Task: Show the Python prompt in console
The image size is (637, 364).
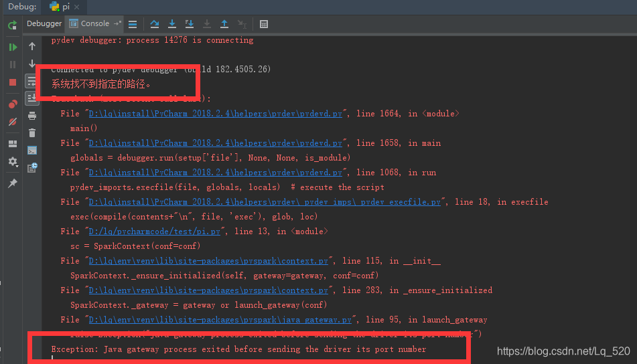Action: pyautogui.click(x=32, y=151)
